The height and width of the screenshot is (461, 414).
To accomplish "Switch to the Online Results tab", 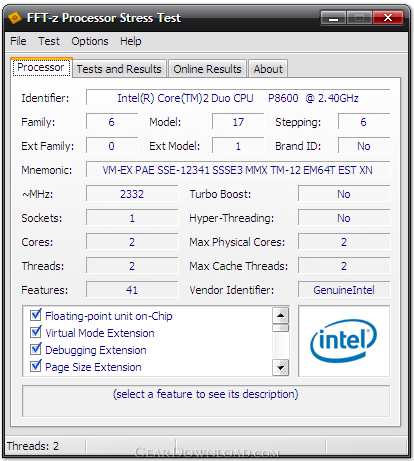I will pos(207,69).
